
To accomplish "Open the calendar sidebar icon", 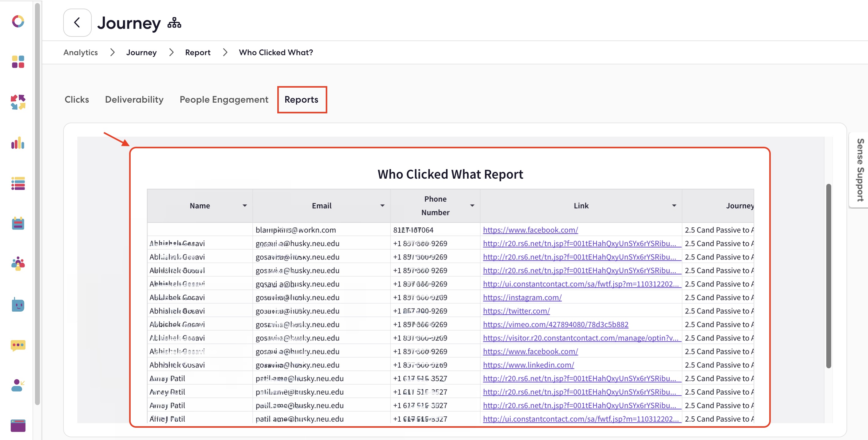I will 18,223.
